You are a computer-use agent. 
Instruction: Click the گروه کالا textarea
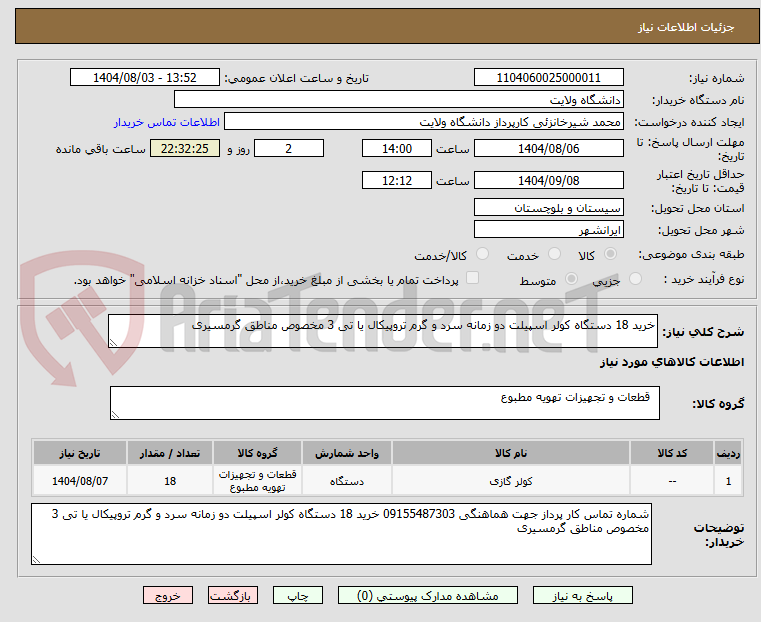coord(384,403)
